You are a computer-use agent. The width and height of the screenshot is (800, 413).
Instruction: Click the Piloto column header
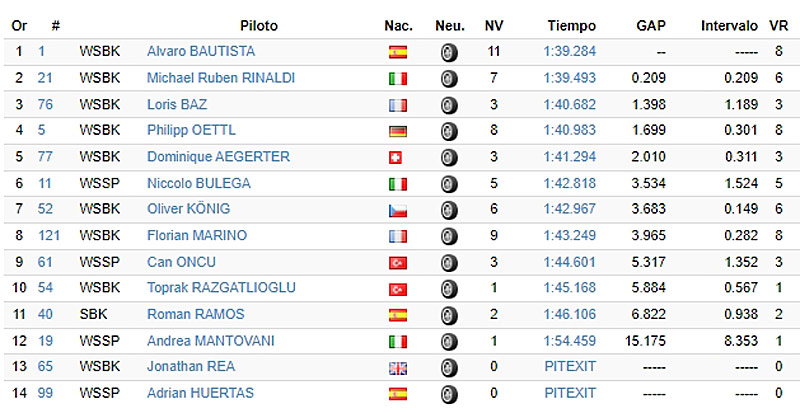click(x=259, y=25)
